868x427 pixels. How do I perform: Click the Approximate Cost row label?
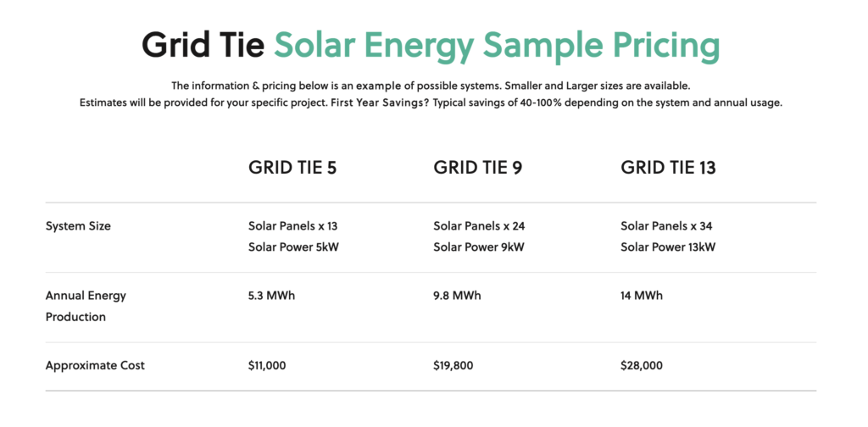(95, 366)
